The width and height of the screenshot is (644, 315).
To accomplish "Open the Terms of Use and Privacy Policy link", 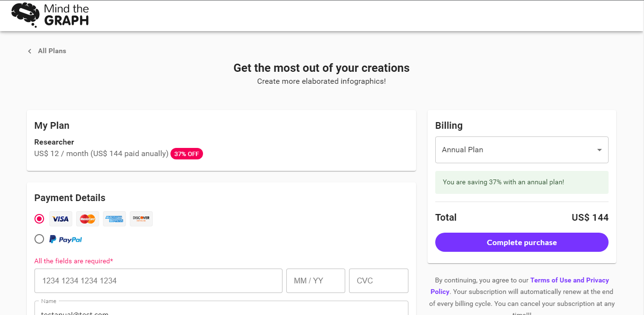I will [569, 281].
